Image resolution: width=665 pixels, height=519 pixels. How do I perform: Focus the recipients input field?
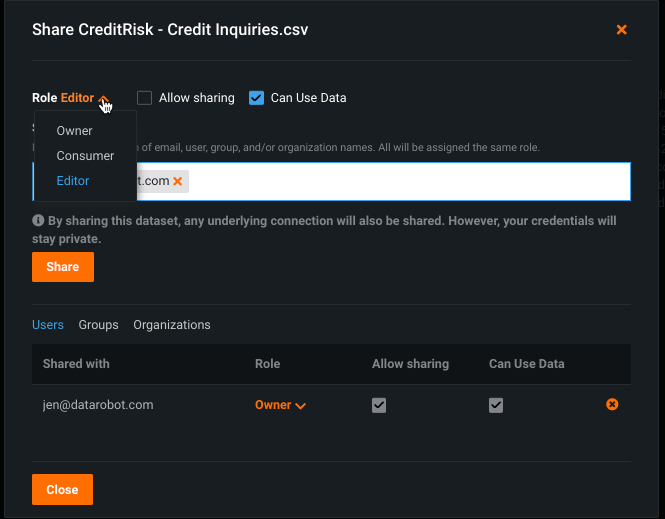pyautogui.click(x=400, y=181)
